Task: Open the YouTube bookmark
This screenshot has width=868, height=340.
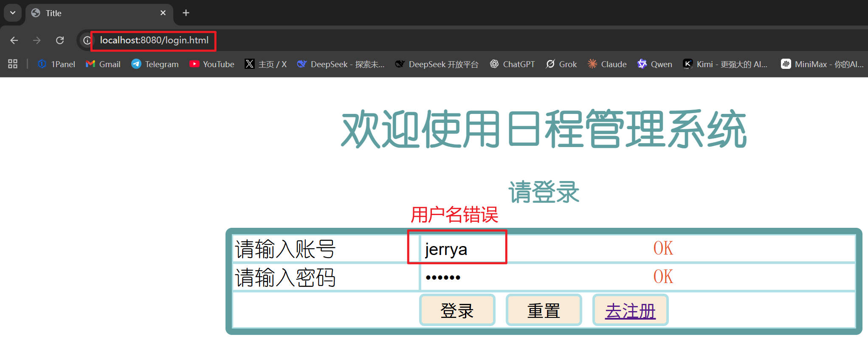Action: (212, 64)
